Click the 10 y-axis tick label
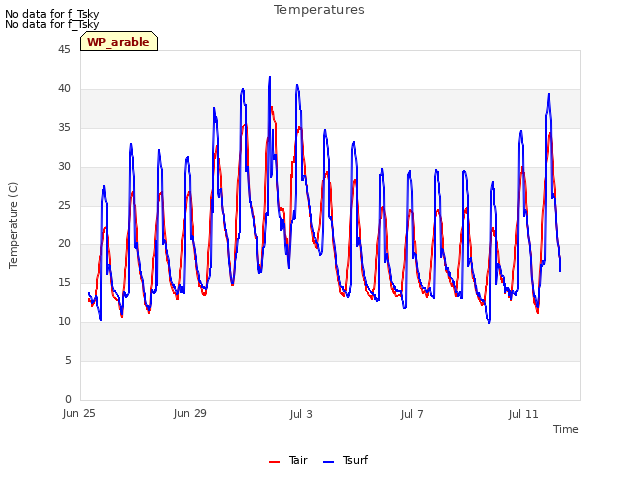Viewport: 640px width, 480px height. click(64, 322)
